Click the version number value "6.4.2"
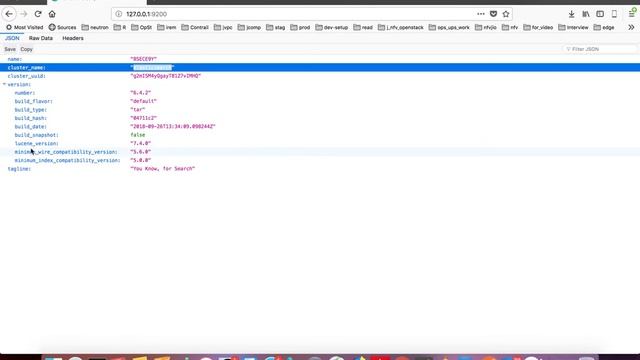 (140, 93)
